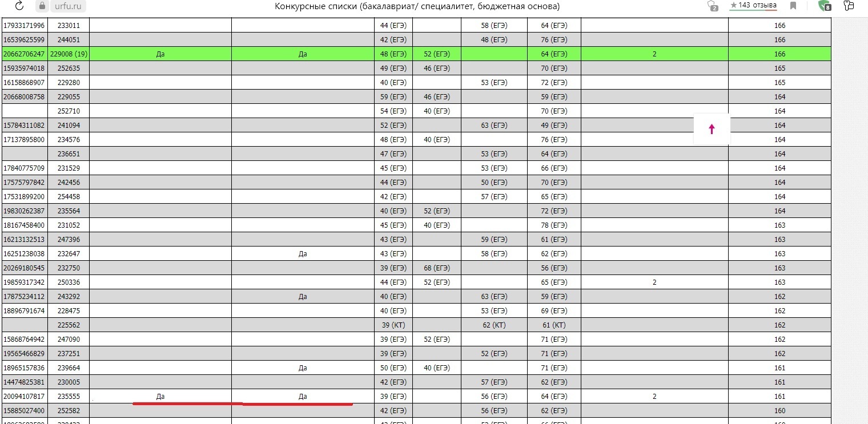Select ID 16158868907
The image size is (868, 424).
coord(24,83)
